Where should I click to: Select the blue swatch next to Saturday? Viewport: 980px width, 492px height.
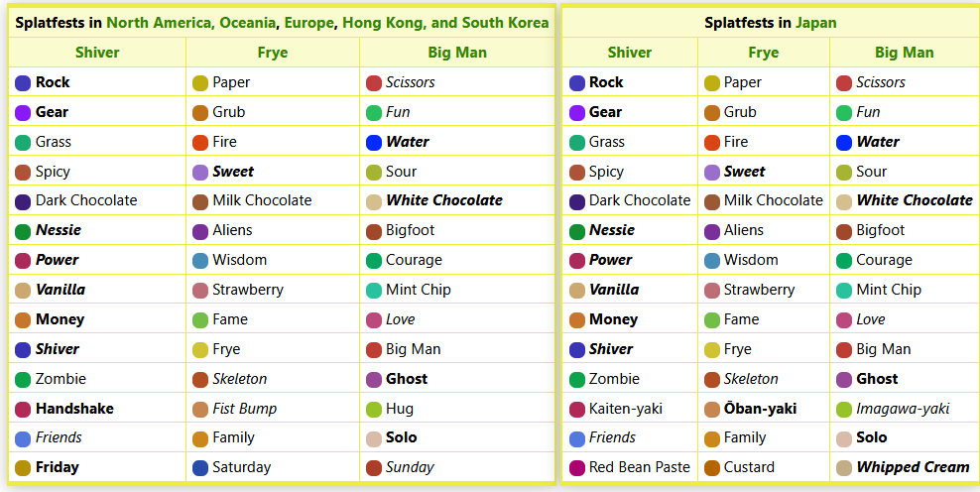(200, 467)
